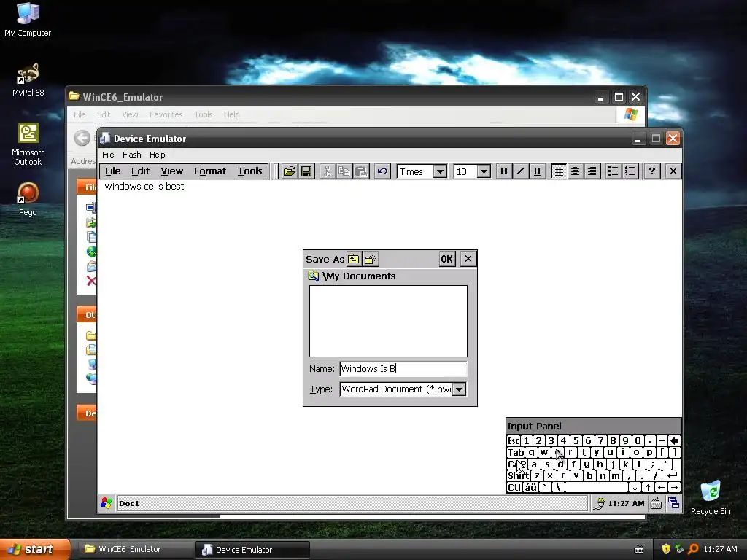Toggle numbered list button

630,171
